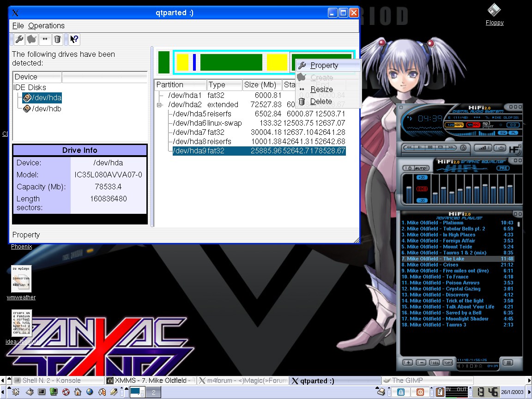Open the Operations menu

click(x=46, y=26)
